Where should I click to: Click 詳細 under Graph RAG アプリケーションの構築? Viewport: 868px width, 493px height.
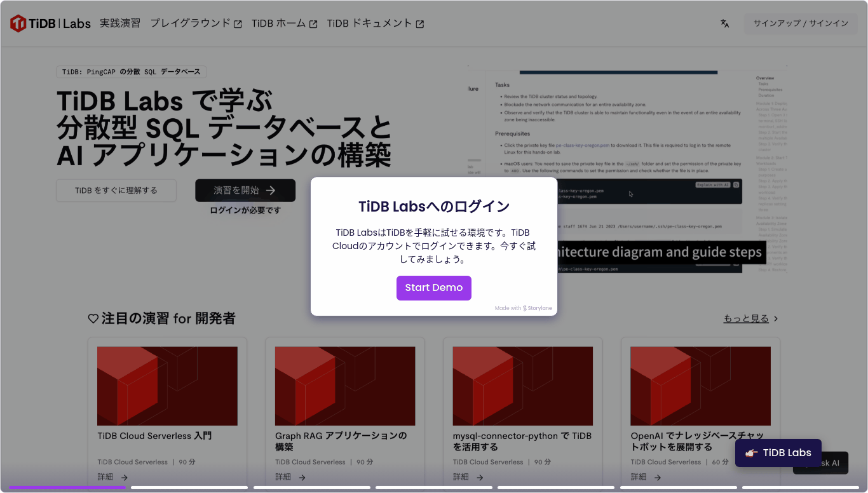coord(289,476)
